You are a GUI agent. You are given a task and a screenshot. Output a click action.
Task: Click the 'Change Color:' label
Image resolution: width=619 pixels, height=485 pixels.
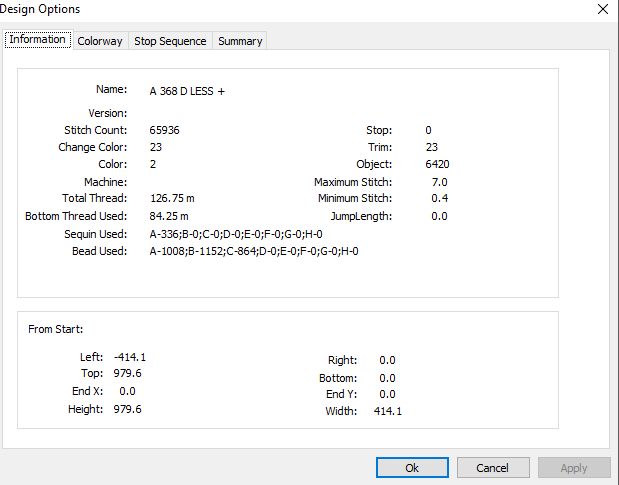coord(93,147)
